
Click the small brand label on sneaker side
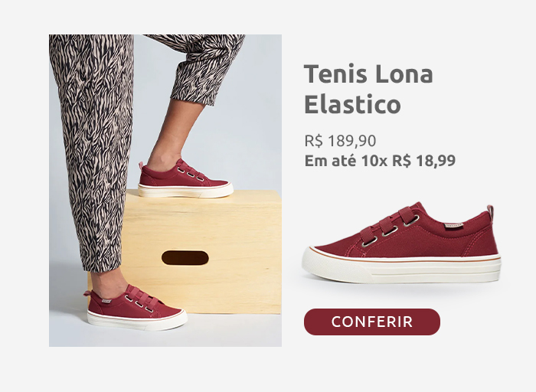(454, 226)
